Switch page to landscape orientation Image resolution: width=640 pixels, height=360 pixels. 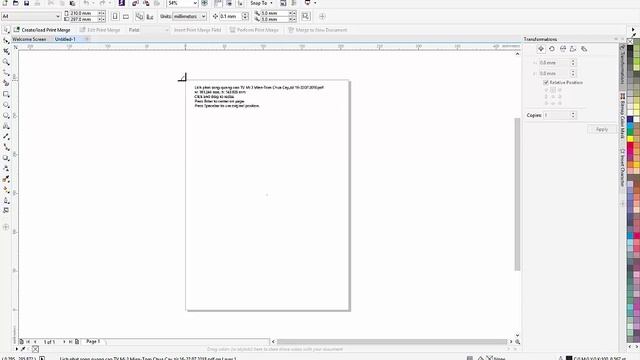(x=126, y=16)
